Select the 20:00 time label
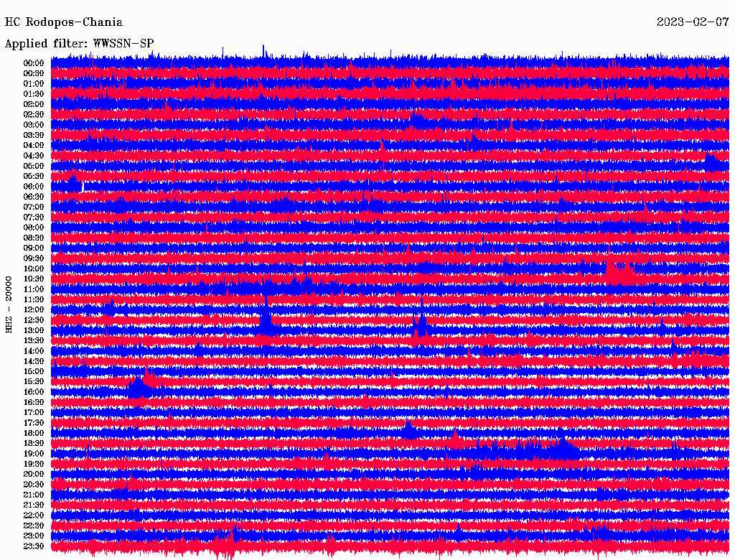Viewport: 735px width, 560px height. point(34,475)
